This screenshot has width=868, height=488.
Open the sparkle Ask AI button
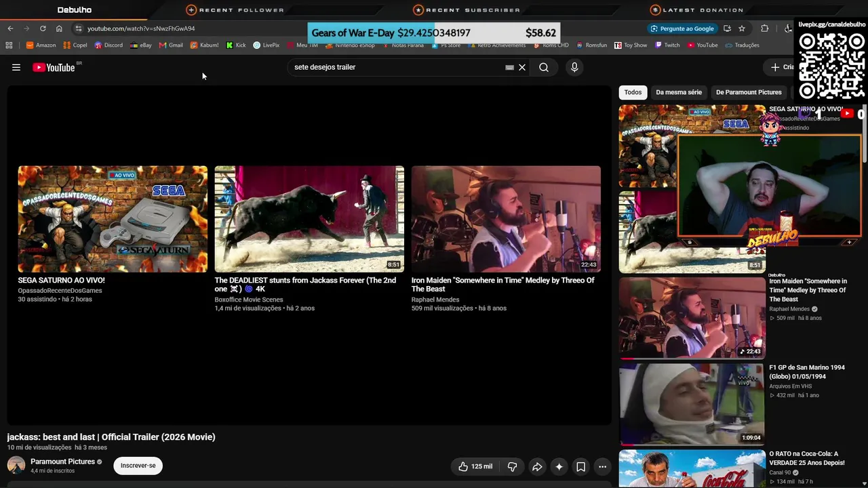pyautogui.click(x=559, y=466)
